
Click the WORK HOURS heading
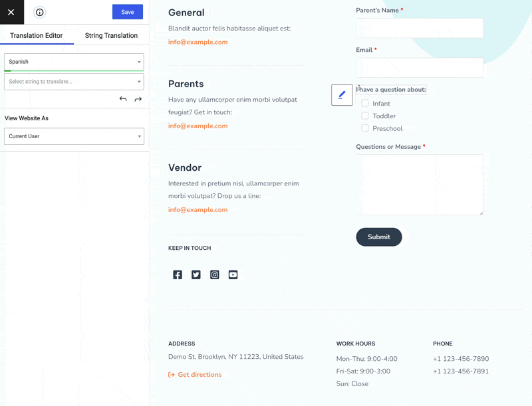[356, 344]
